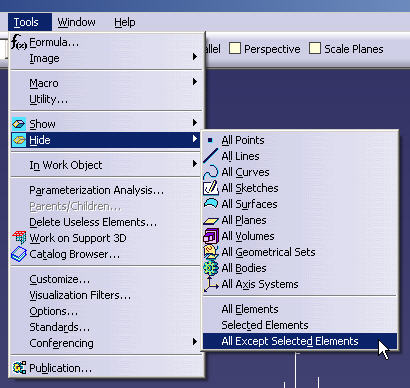Enable the Perspective checkbox

(x=235, y=48)
